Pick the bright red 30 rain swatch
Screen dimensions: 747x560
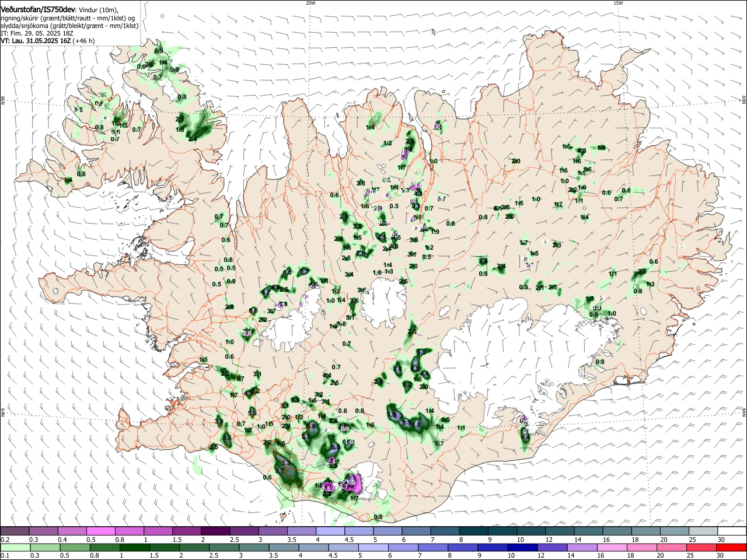(x=732, y=547)
